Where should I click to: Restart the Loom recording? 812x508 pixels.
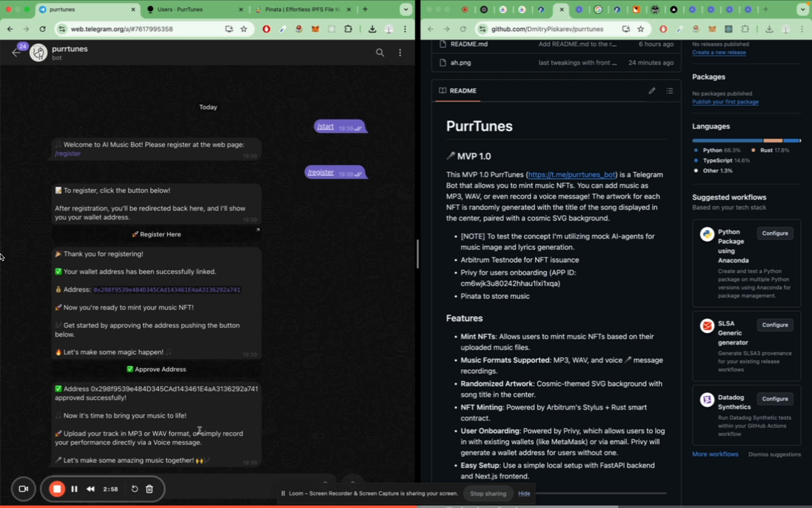(x=134, y=489)
